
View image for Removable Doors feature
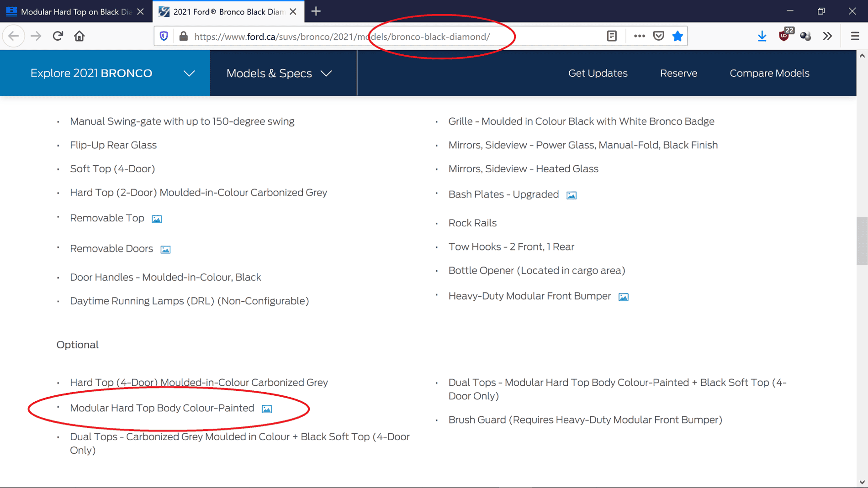point(165,250)
